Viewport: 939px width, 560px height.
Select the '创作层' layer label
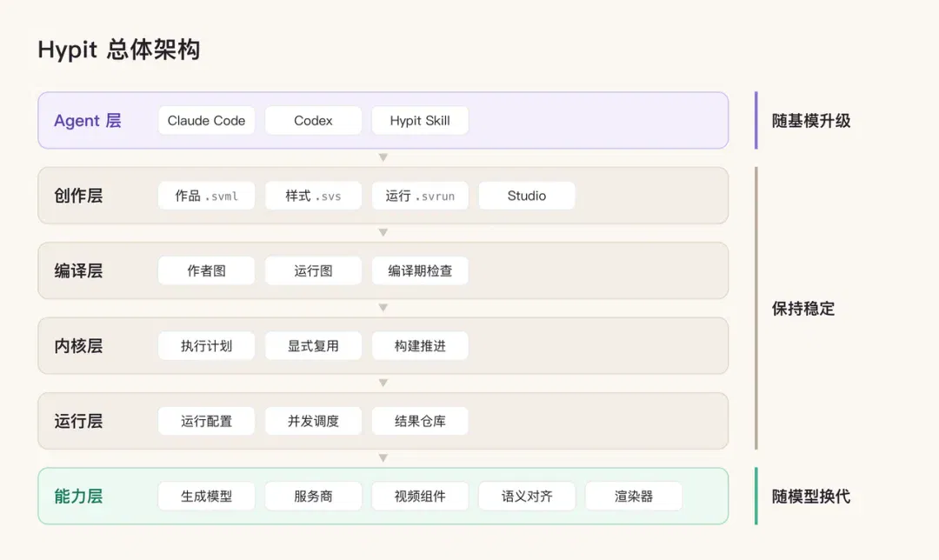(78, 196)
